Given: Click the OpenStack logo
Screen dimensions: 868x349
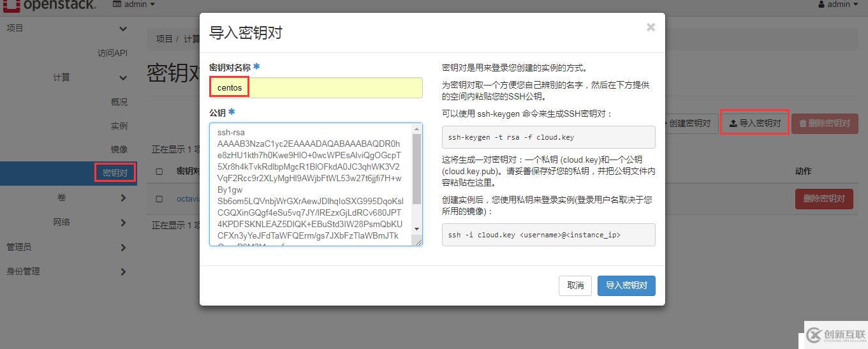Looking at the screenshot, I should (50, 5).
